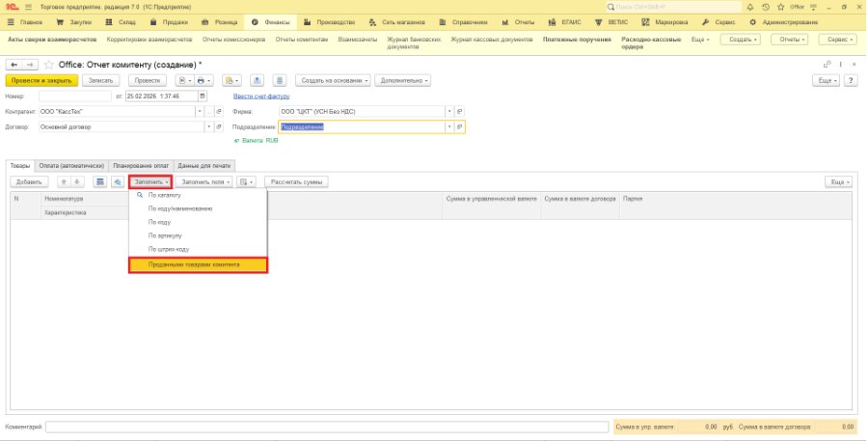Viewport: 868px width, 441px height.
Task: Select the Товары tab
Action: point(20,166)
